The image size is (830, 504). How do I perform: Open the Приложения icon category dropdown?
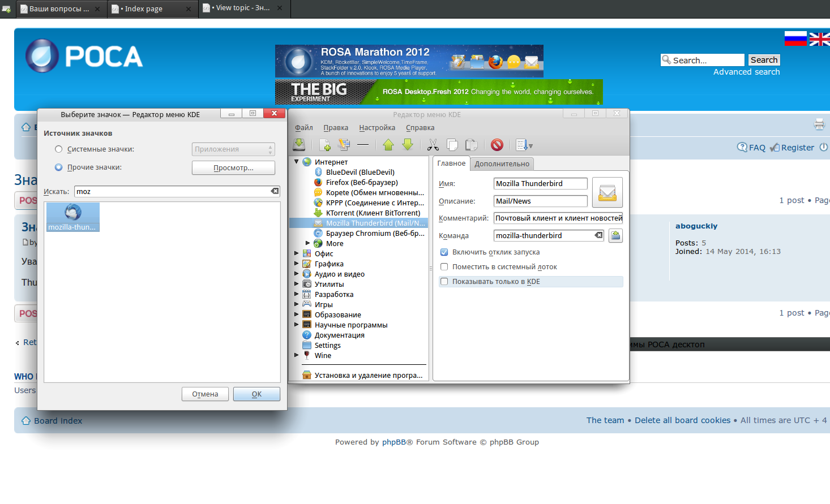tap(233, 149)
